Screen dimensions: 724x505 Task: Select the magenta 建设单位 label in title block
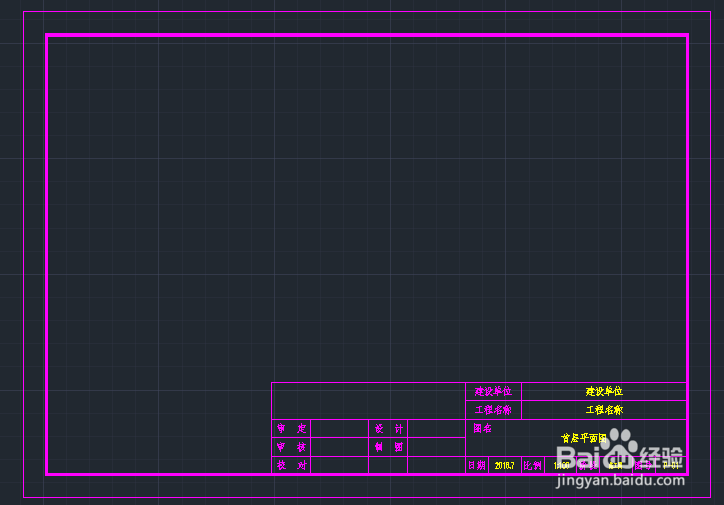(493, 391)
